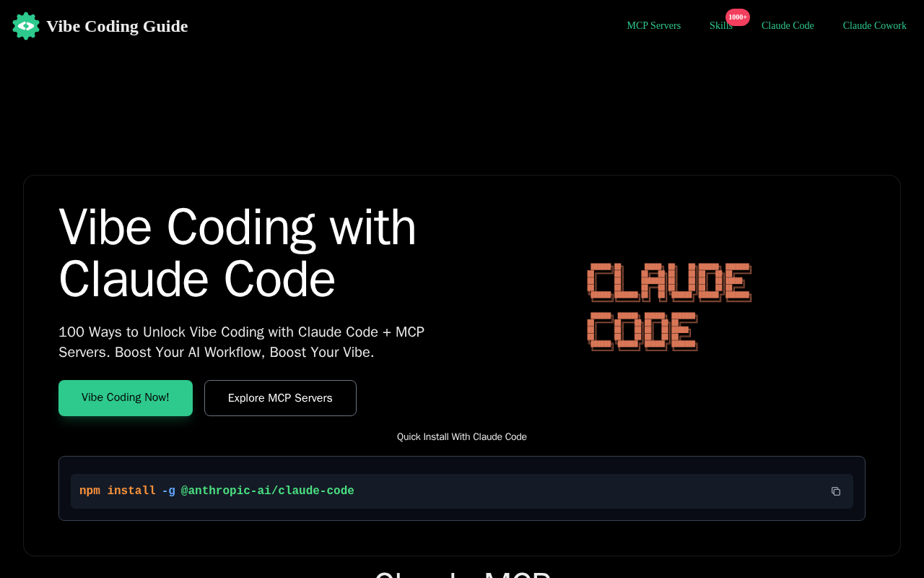
Task: Copy the npm install command
Action: (836, 491)
